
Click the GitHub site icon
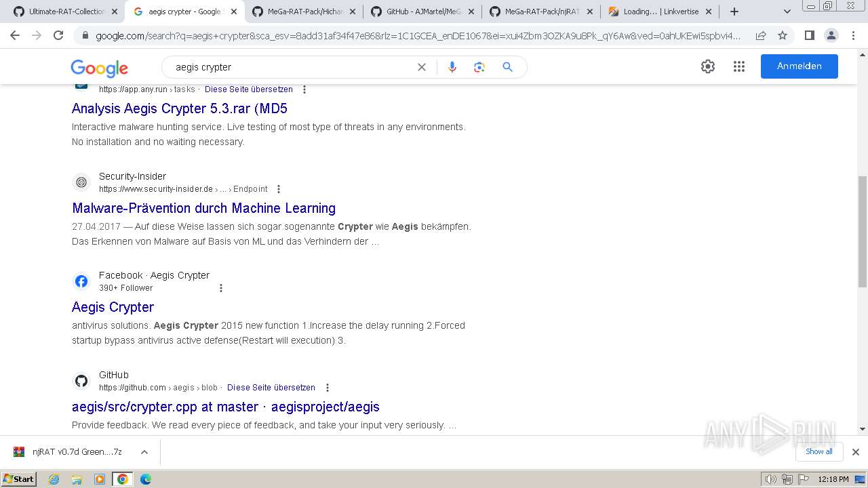pyautogui.click(x=81, y=381)
